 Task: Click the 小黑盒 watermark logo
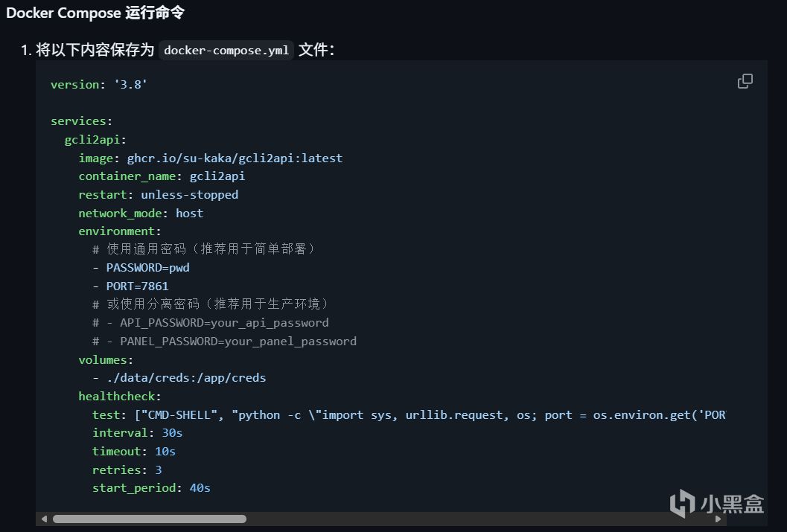pos(717,504)
